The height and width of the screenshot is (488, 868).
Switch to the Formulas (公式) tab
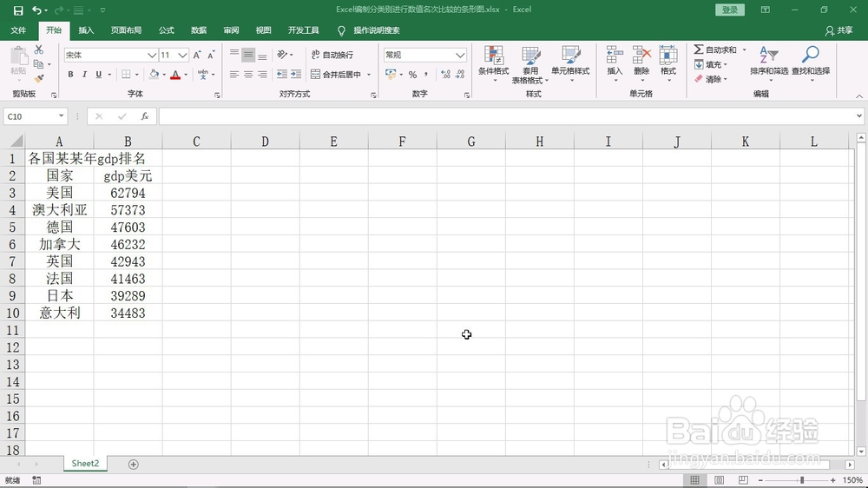point(166,30)
